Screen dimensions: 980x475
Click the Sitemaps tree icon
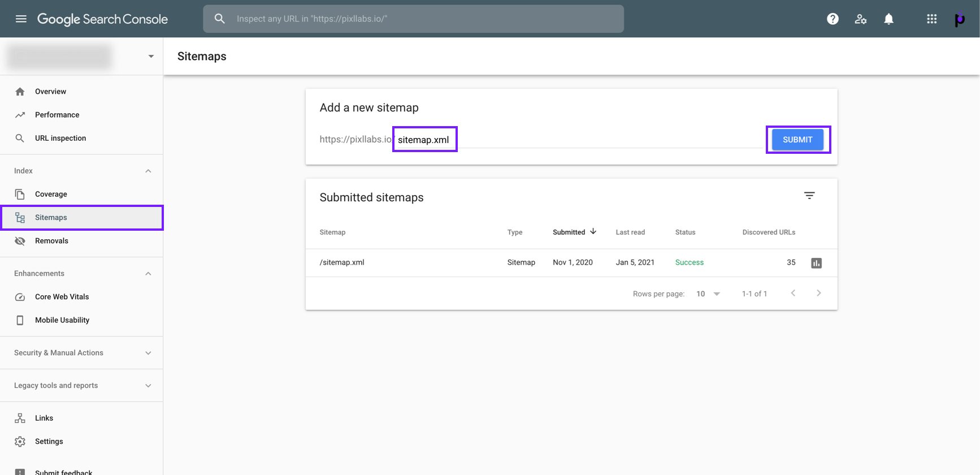point(20,218)
